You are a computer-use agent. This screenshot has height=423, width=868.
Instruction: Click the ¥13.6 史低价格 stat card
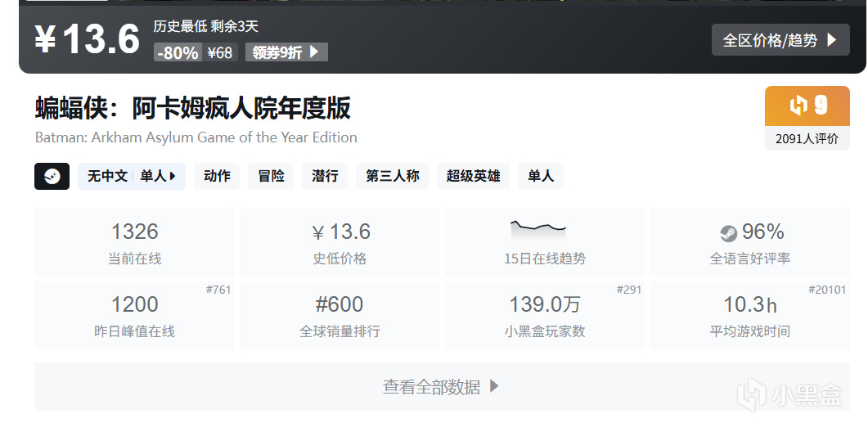click(x=340, y=242)
